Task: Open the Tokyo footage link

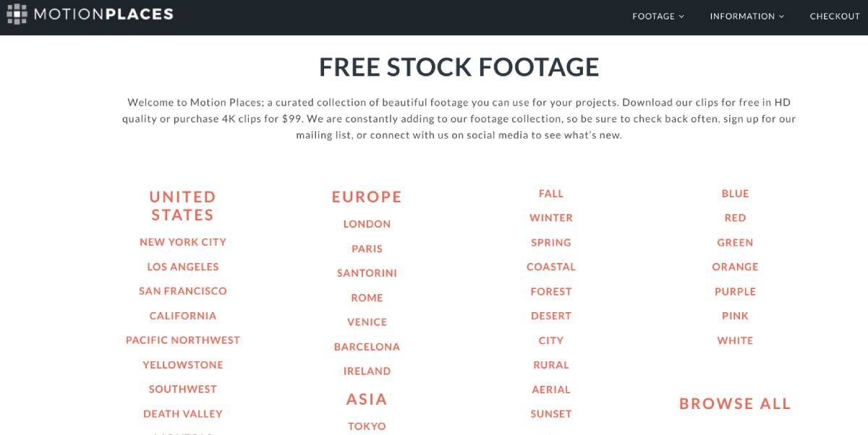Action: click(367, 426)
